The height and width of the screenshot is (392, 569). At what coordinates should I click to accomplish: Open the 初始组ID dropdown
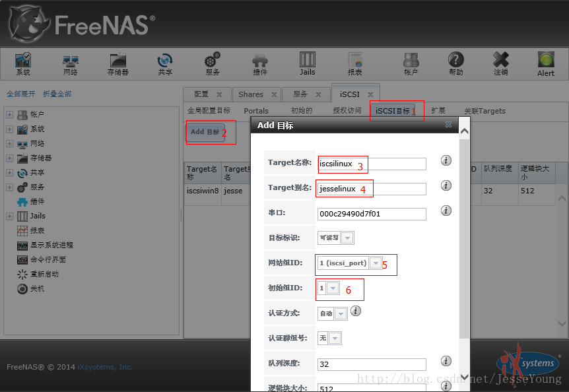click(x=333, y=288)
